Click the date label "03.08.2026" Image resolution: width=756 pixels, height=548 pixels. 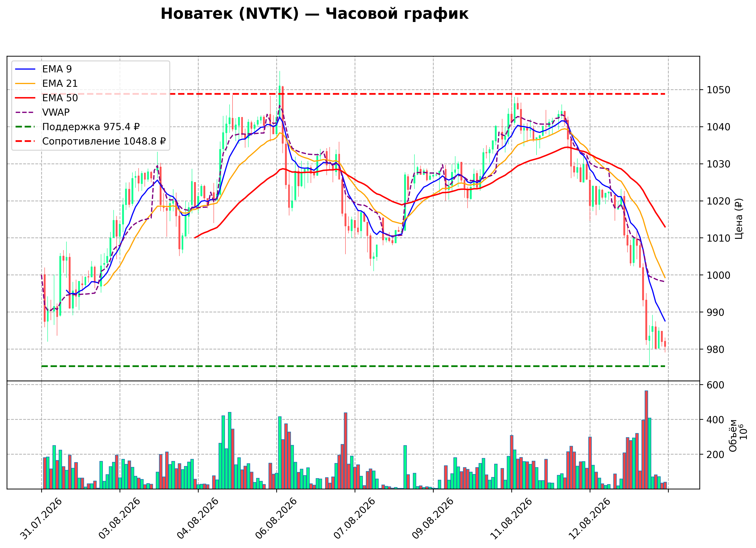120,518
